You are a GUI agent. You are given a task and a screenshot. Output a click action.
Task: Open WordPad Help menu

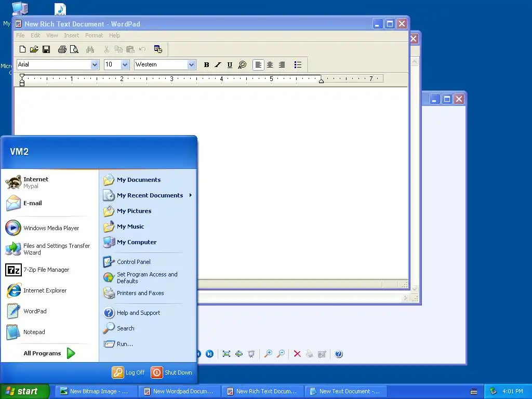pyautogui.click(x=114, y=35)
